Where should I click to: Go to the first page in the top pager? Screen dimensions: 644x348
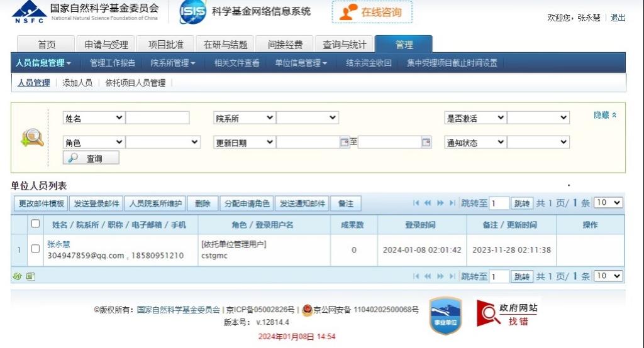(416, 203)
